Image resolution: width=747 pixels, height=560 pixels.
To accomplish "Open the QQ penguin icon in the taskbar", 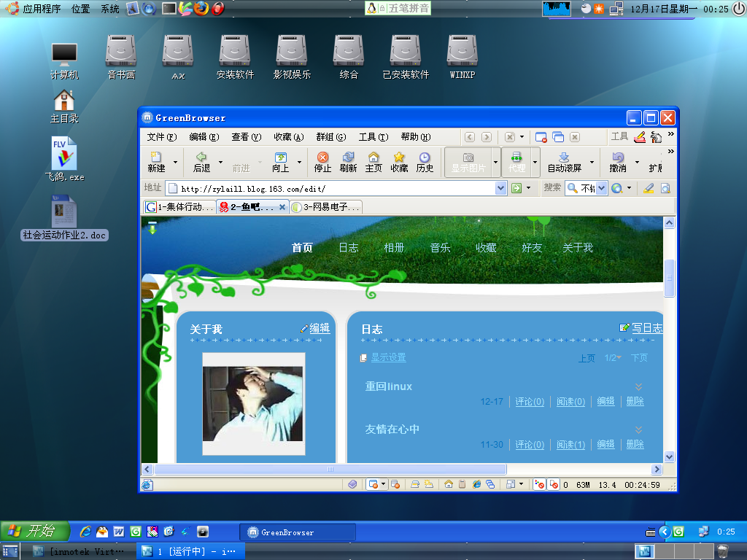I will 102,532.
